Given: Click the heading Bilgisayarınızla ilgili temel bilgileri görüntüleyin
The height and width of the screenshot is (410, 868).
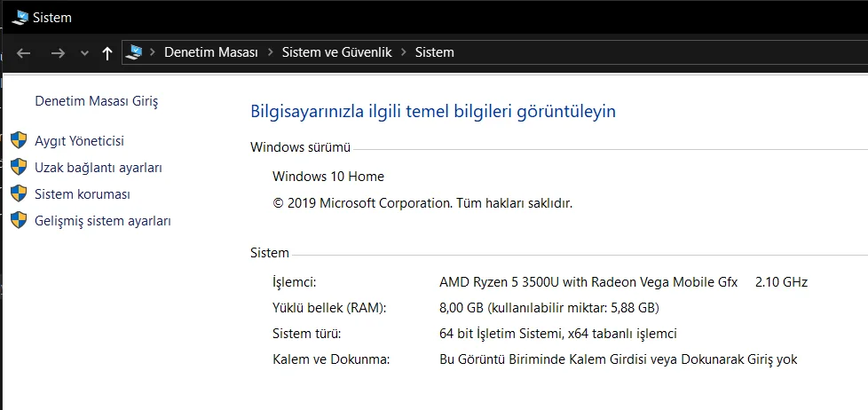Looking at the screenshot, I should (x=433, y=111).
